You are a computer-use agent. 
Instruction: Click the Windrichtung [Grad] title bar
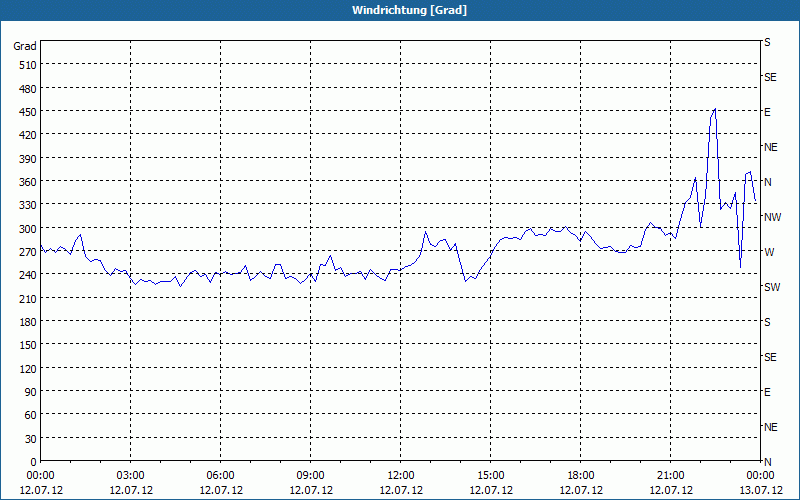(x=400, y=10)
